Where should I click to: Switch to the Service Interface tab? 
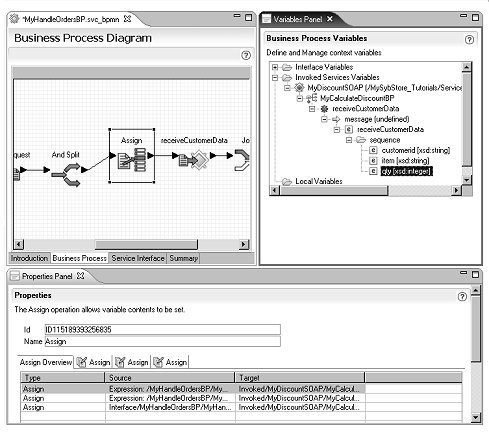tap(138, 258)
